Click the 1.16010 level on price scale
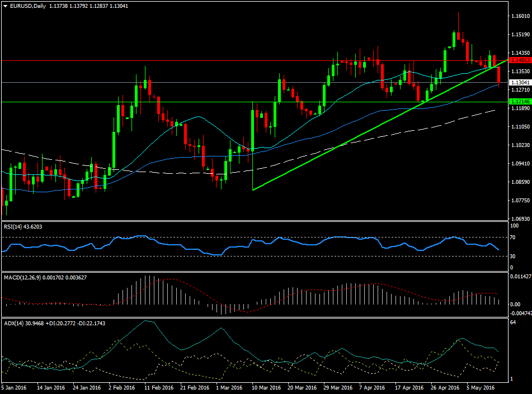 click(520, 16)
